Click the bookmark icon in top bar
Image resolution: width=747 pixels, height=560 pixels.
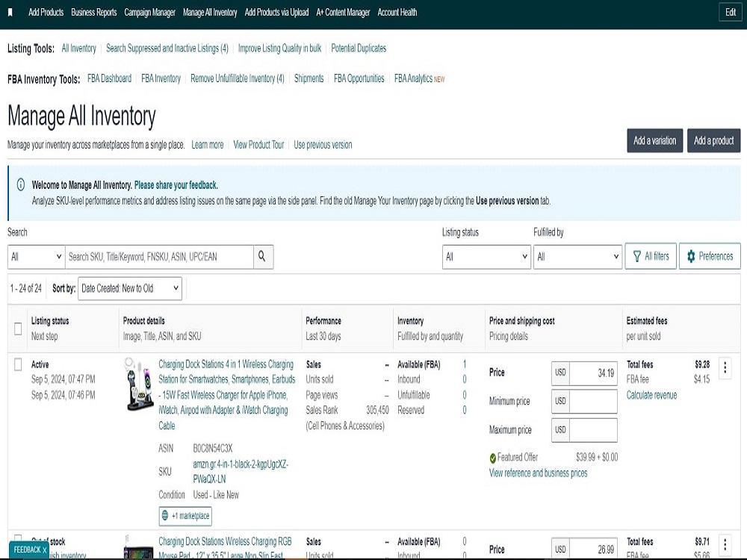[x=10, y=13]
